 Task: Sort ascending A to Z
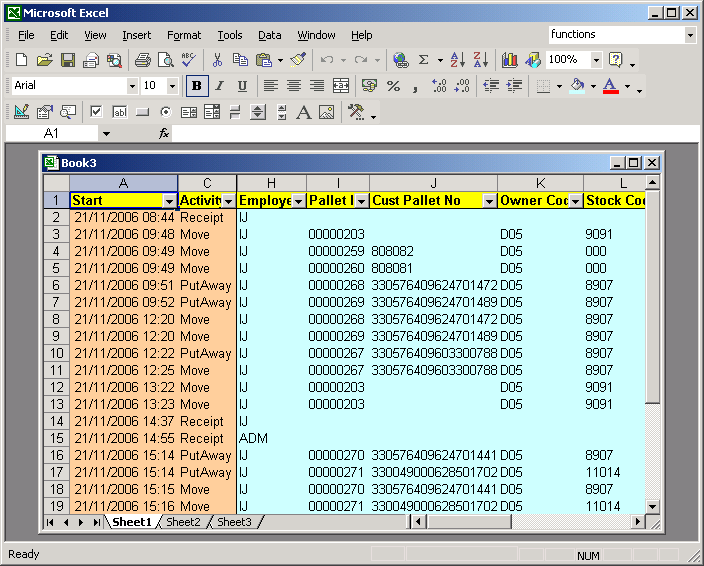458,60
